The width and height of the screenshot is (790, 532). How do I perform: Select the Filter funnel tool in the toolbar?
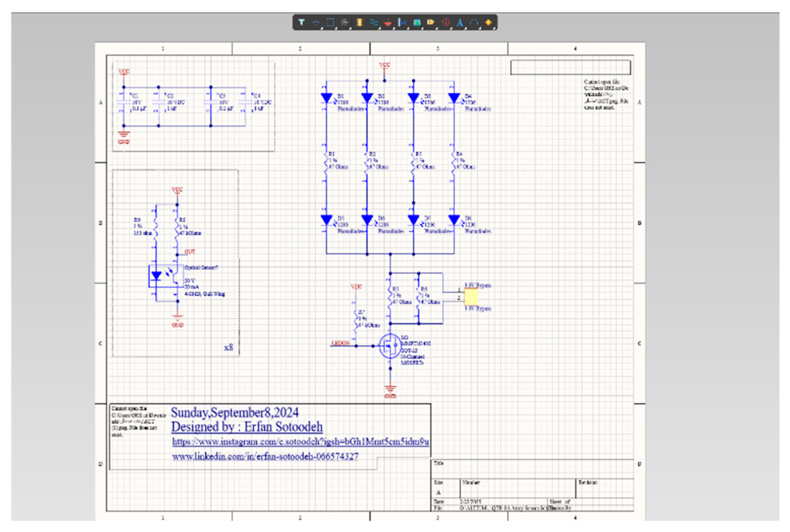[x=301, y=22]
